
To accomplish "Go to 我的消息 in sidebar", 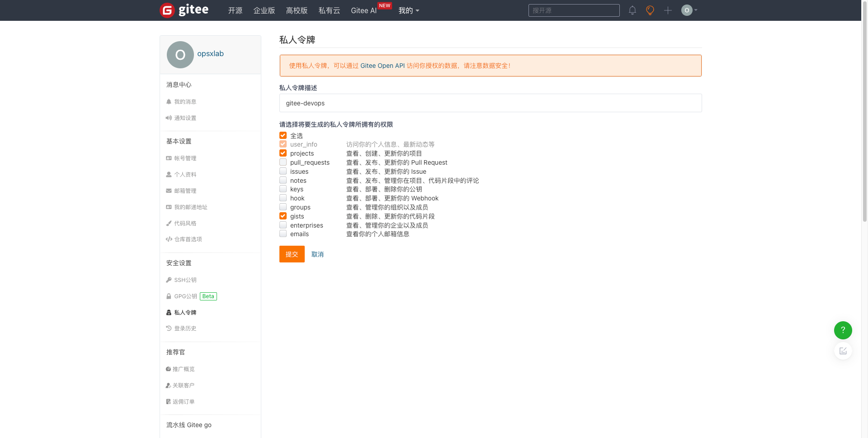I will tap(185, 102).
